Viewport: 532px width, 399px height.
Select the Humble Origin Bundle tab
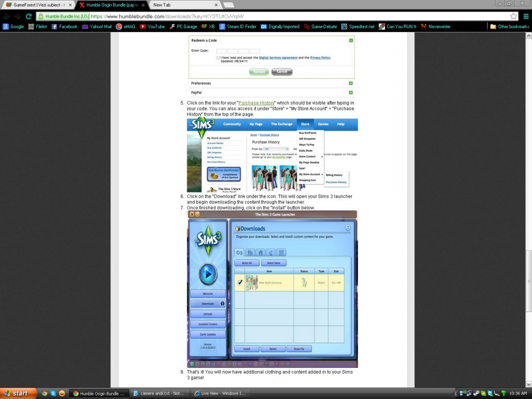pyautogui.click(x=110, y=5)
